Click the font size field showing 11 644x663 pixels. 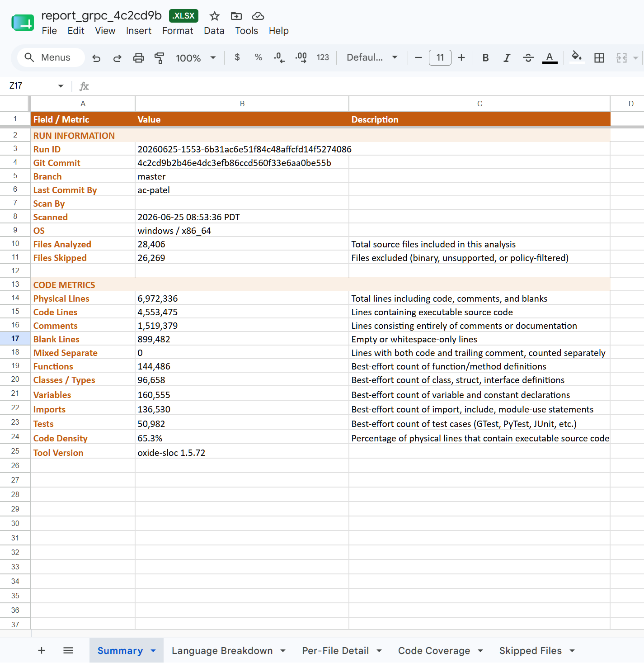[x=440, y=57]
